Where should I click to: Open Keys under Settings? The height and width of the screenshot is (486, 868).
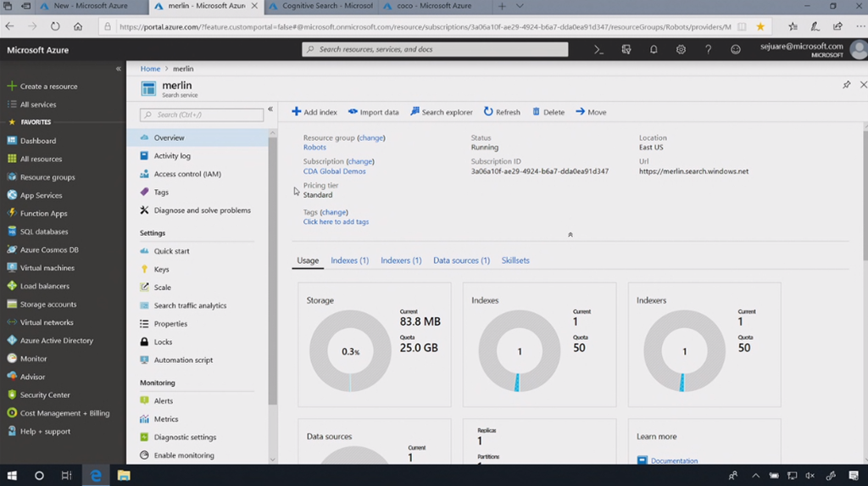tap(161, 269)
